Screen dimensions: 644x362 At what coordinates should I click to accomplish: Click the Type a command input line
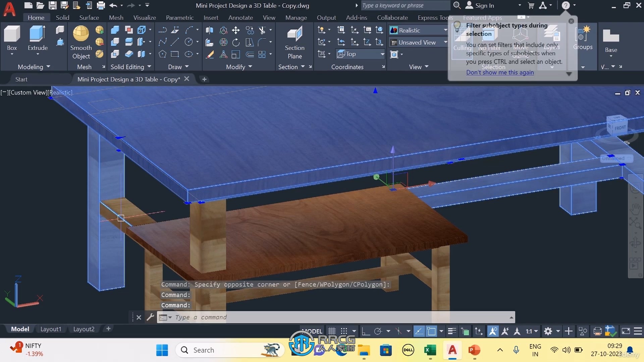click(x=335, y=317)
